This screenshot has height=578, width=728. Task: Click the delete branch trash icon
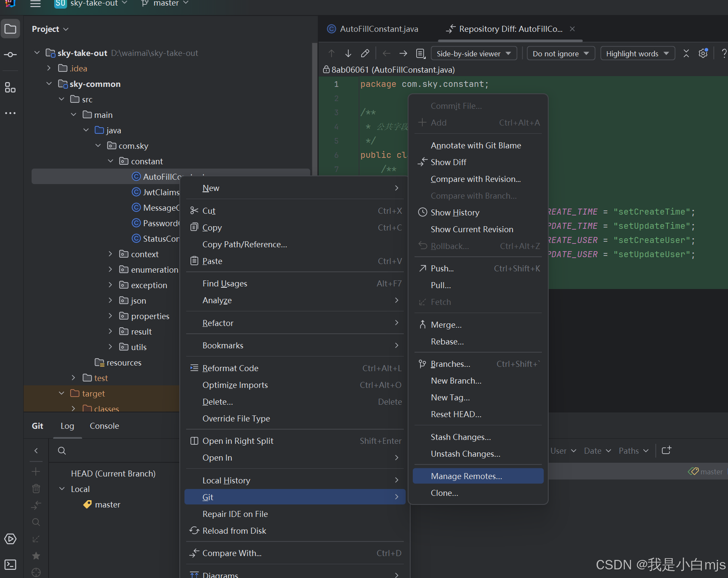(x=36, y=488)
